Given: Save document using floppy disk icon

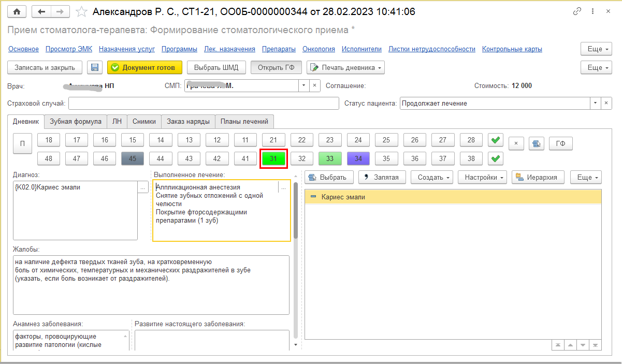Looking at the screenshot, I should (94, 67).
